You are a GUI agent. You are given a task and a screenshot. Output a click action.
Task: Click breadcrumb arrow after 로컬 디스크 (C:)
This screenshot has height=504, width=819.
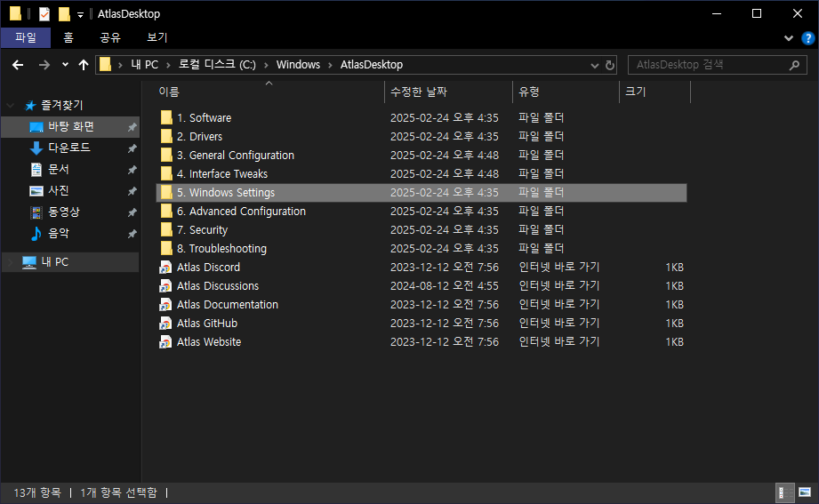point(266,65)
